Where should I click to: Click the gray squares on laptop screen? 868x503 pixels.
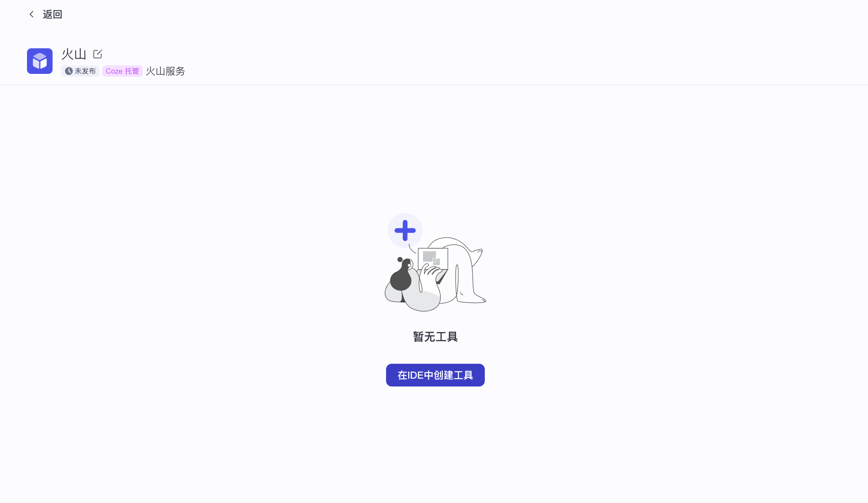(432, 258)
